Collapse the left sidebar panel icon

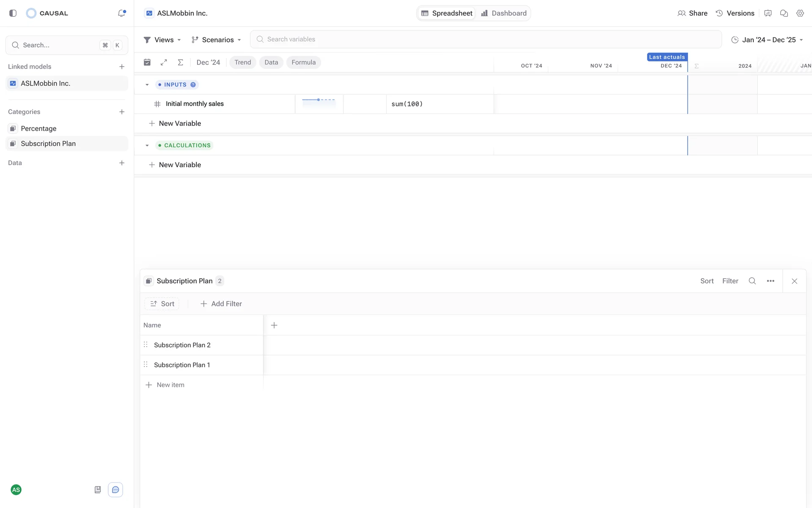tap(13, 13)
